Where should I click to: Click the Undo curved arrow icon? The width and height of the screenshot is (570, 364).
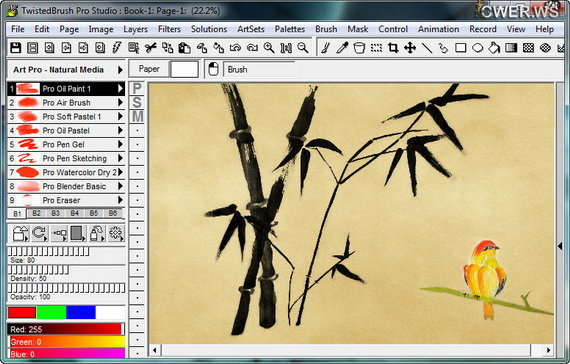[235, 48]
